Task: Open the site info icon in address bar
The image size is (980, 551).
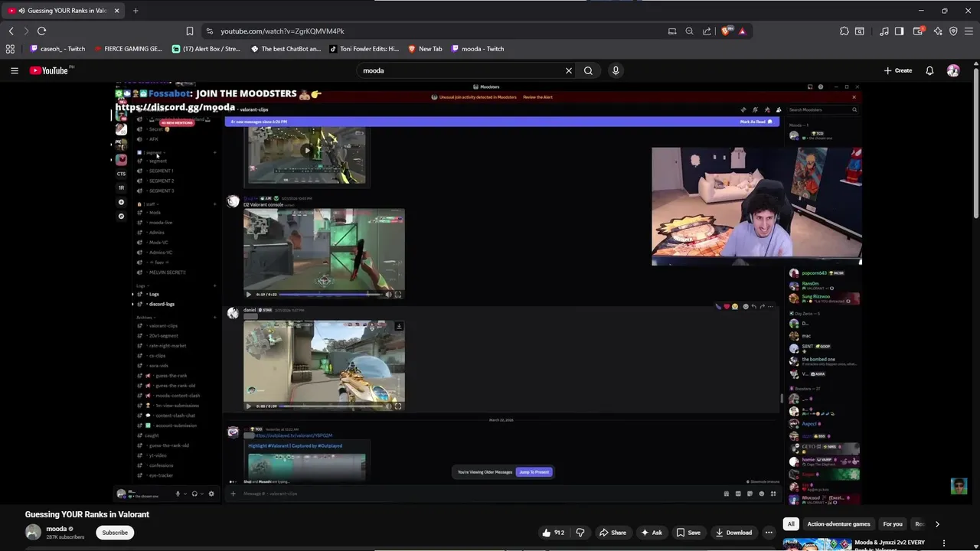Action: click(209, 31)
